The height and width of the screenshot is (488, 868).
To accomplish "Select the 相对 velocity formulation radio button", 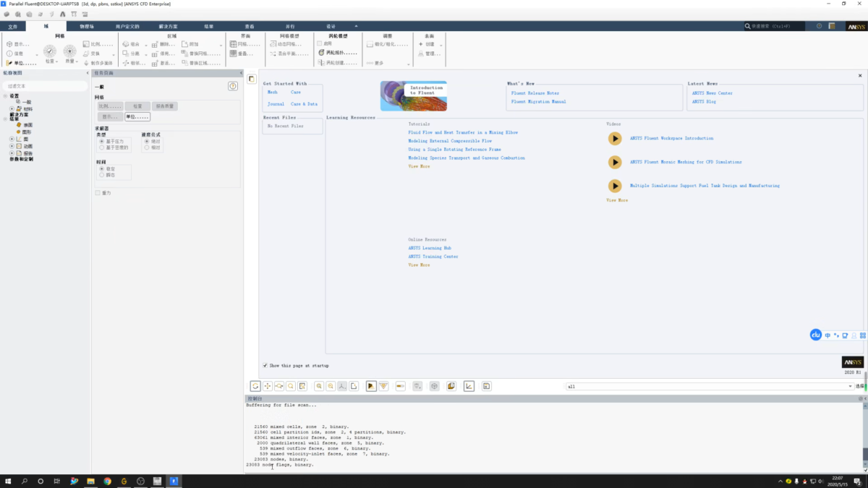I will pos(146,147).
